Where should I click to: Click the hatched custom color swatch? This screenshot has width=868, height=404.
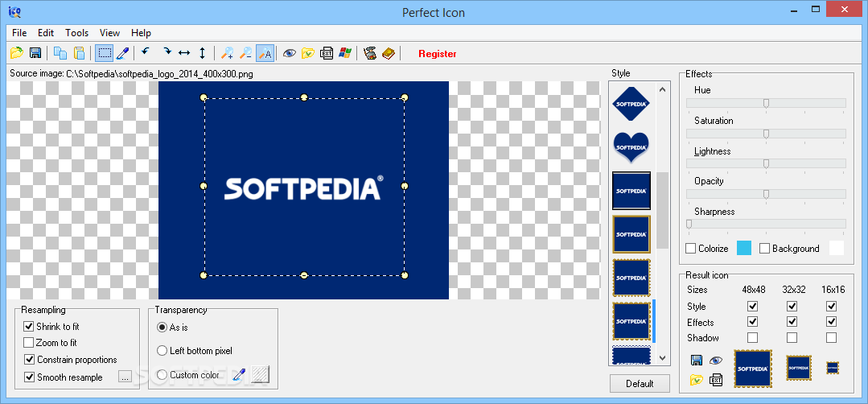pos(260,374)
